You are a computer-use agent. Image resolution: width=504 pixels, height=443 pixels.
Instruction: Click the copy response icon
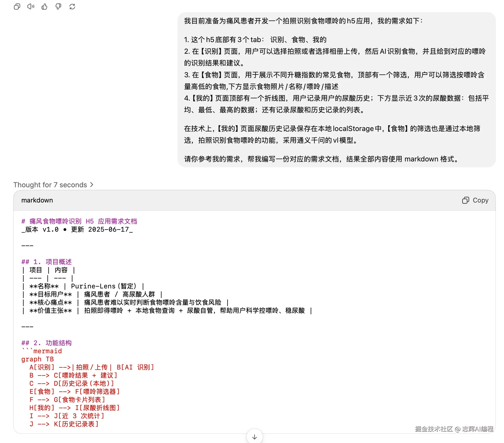coord(17,7)
